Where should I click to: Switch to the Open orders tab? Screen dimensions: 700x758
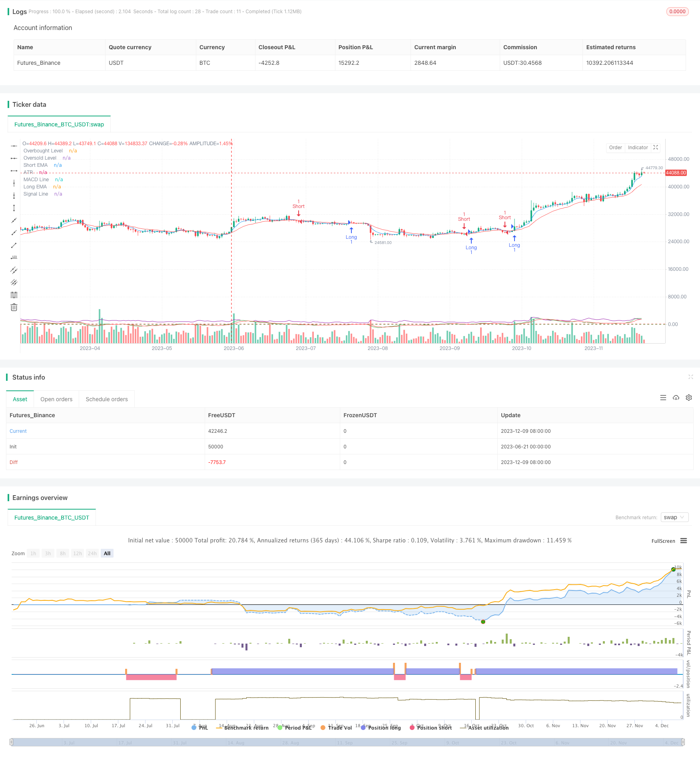pos(56,399)
